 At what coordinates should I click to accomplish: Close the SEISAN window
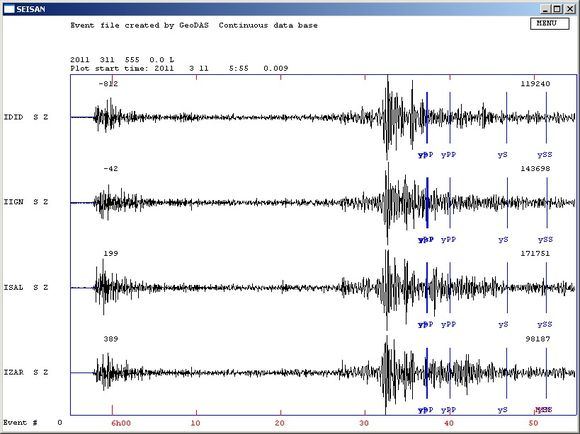pyautogui.click(x=570, y=9)
